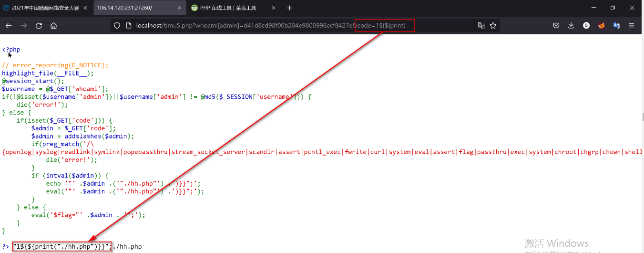The image size is (644, 253).
Task: Click the if(isset($_GET['code'])) line
Action: 64,120
